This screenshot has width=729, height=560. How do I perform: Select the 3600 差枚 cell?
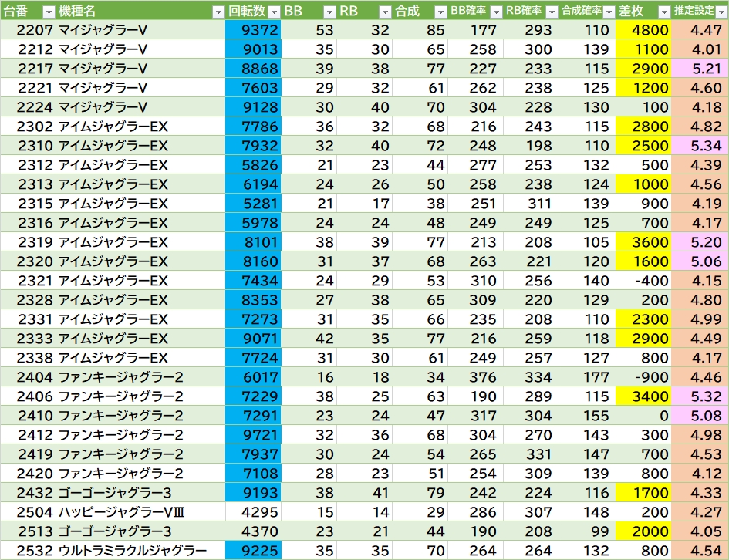point(643,242)
